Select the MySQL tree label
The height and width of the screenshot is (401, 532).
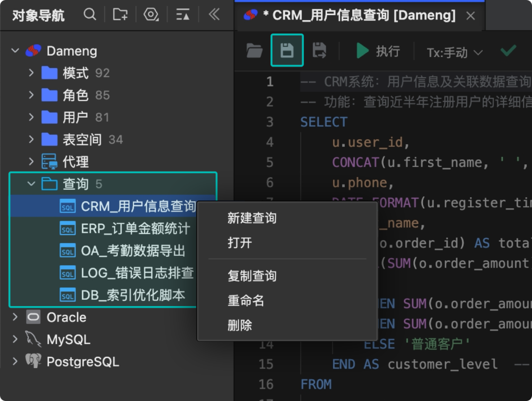(68, 339)
